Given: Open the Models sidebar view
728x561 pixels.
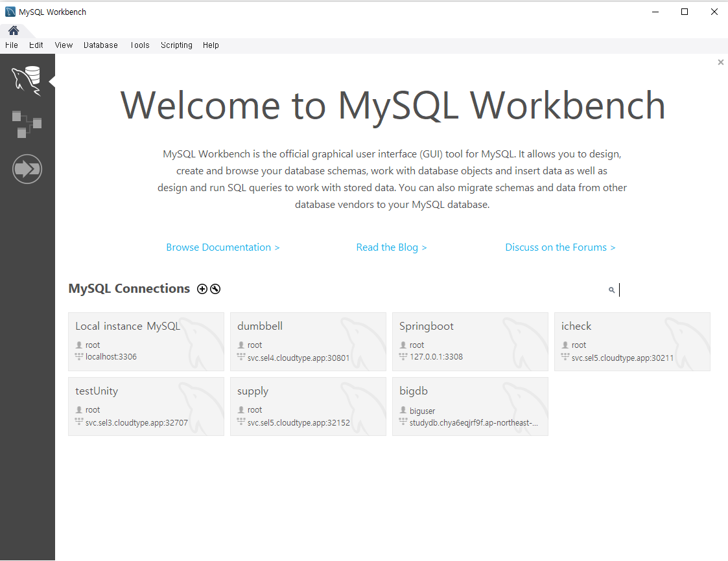Looking at the screenshot, I should pyautogui.click(x=27, y=124).
